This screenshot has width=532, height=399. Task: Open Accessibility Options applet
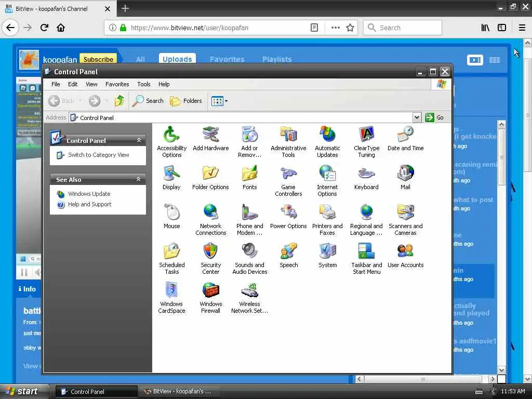(x=171, y=142)
